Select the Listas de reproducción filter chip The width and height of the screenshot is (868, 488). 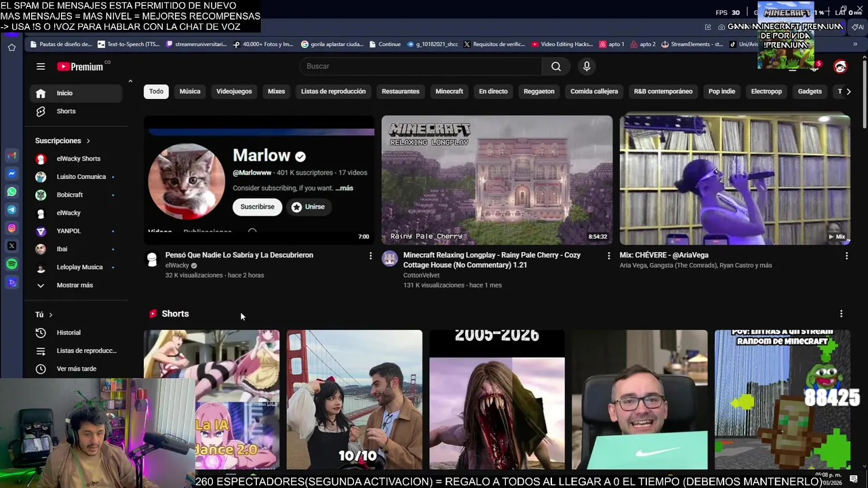point(333,91)
